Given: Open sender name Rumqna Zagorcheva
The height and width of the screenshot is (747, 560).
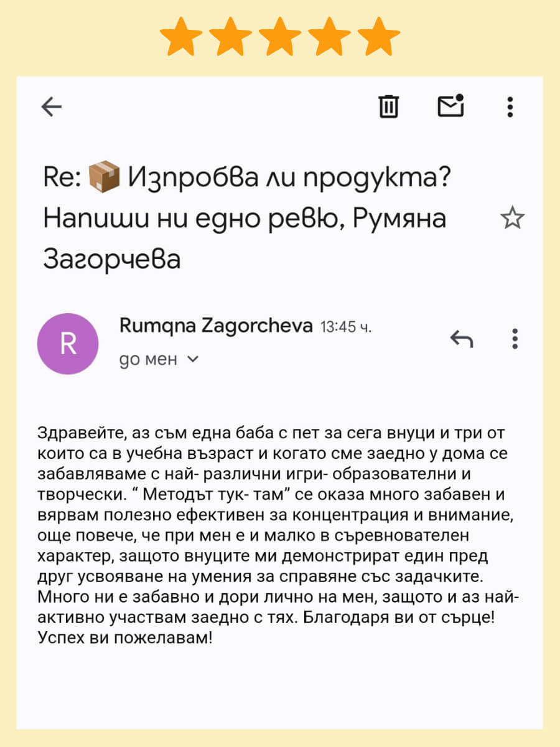Looking at the screenshot, I should click(x=215, y=326).
